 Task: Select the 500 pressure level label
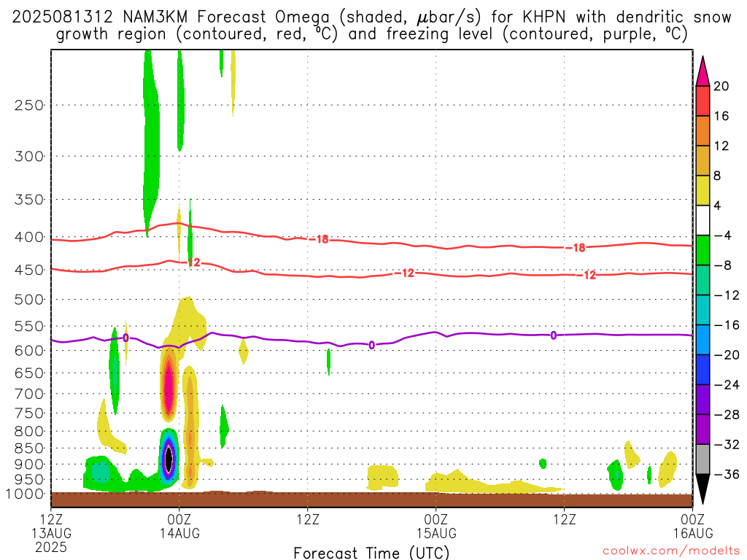click(x=29, y=300)
